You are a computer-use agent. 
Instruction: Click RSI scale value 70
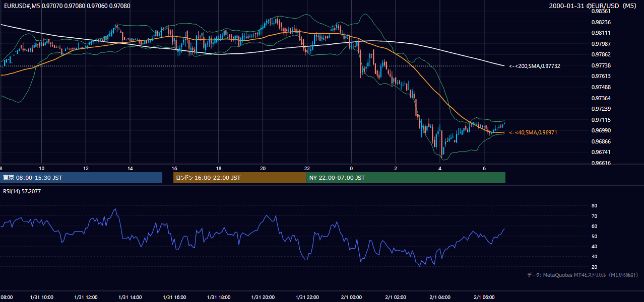click(594, 216)
